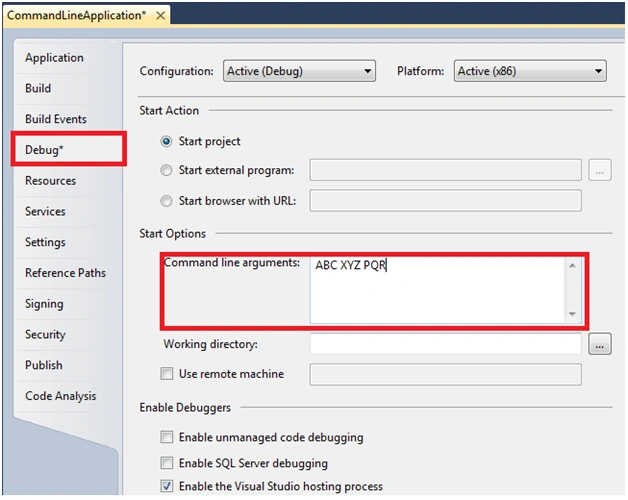Enable Use remote machine checkbox
The height and width of the screenshot is (500, 628).
coord(167,374)
